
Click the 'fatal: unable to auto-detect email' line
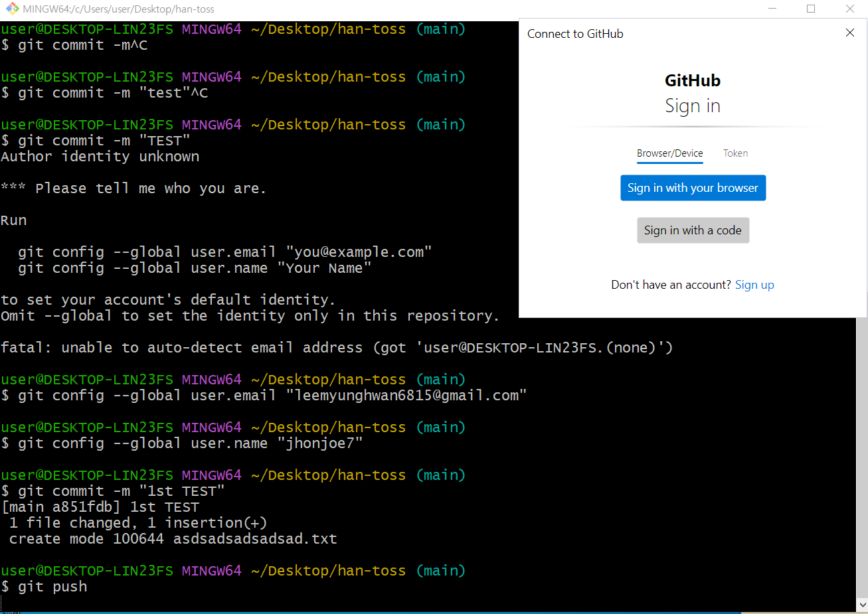point(337,348)
